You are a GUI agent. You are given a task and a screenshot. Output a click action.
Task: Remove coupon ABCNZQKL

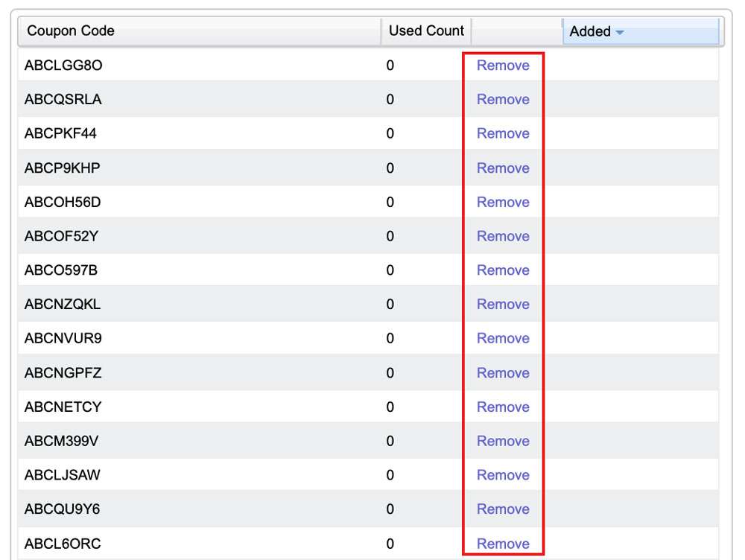(x=503, y=305)
